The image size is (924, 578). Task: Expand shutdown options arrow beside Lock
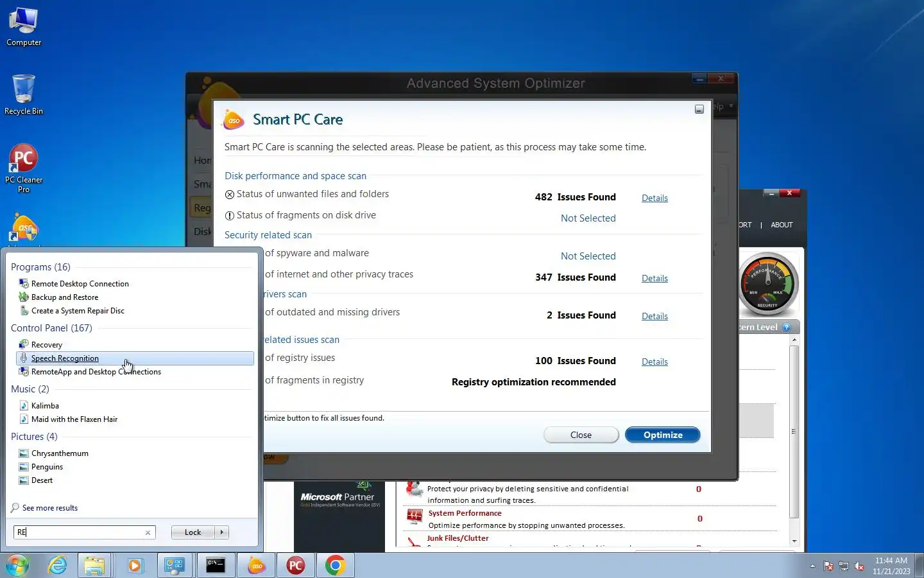[222, 532]
